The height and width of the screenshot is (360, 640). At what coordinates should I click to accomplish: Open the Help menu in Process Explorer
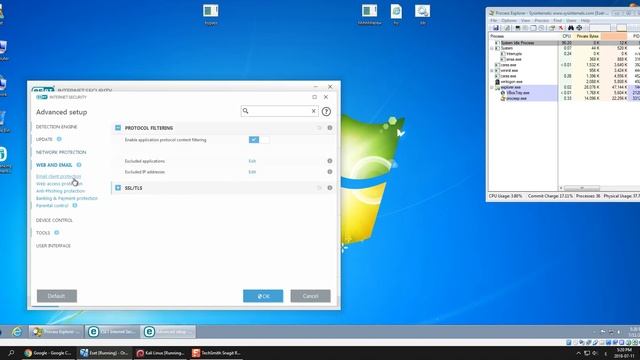click(x=585, y=20)
